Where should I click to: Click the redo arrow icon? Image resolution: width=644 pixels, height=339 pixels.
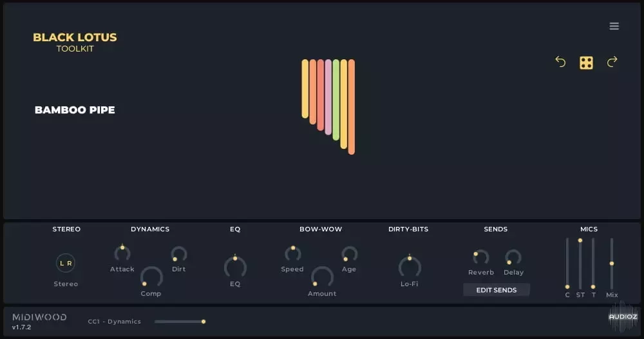coord(612,62)
